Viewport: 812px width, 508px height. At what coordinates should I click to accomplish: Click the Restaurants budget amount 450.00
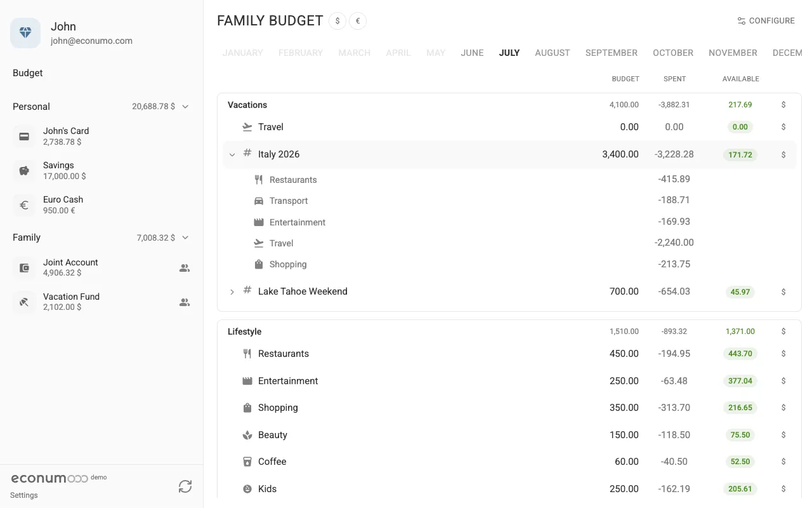pyautogui.click(x=624, y=354)
